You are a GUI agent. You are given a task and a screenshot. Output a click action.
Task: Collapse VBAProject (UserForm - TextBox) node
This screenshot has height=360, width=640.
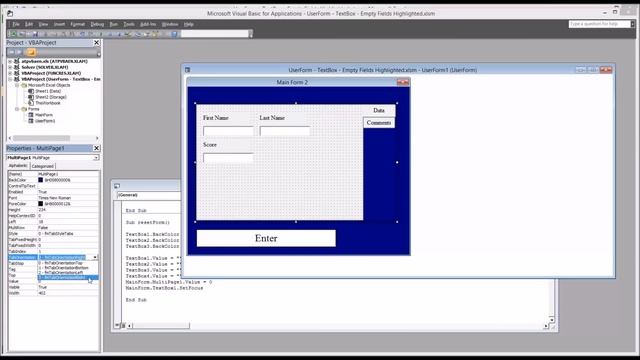(10, 79)
